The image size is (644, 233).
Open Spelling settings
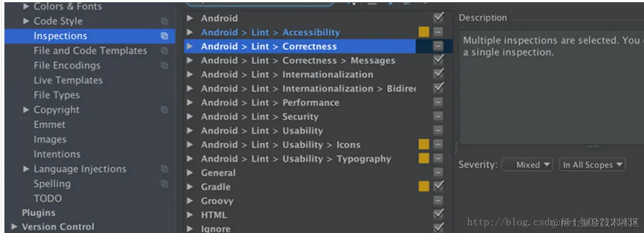coord(52,183)
